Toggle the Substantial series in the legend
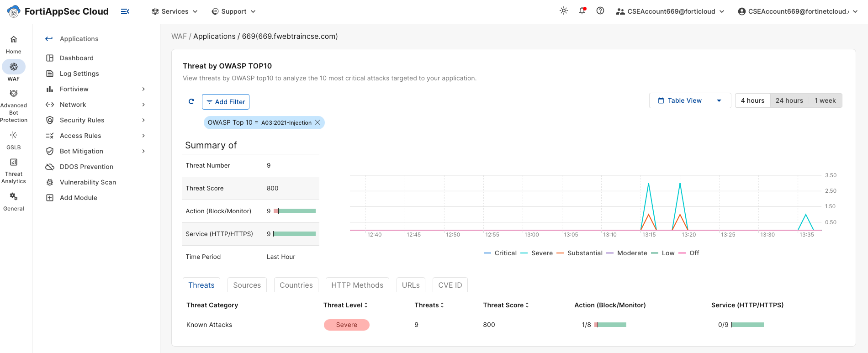 [580, 253]
